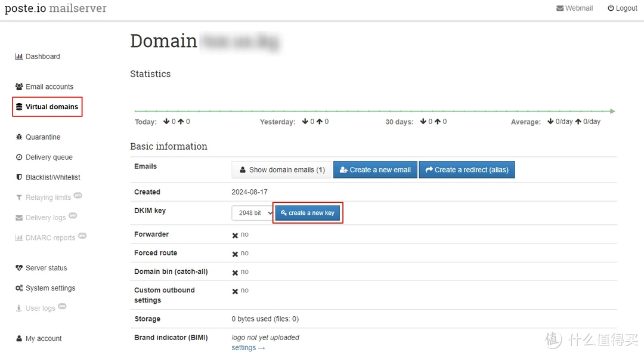This screenshot has height=355, width=644.
Task: Open the DKIM key size dropdown
Action: tap(252, 212)
